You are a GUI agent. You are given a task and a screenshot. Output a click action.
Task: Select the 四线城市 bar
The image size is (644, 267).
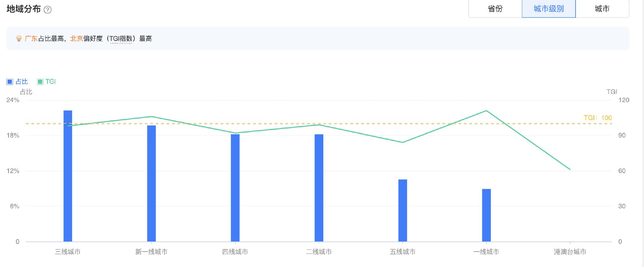point(235,188)
